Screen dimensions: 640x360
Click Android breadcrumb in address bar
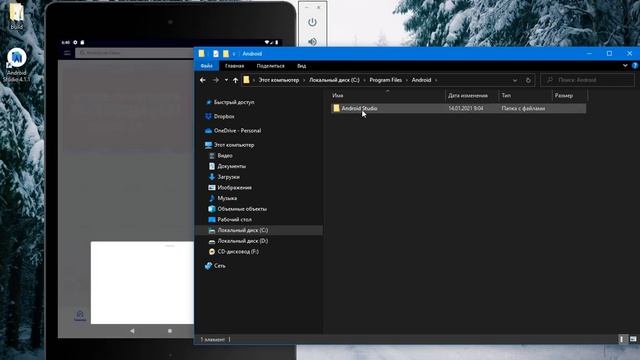point(421,80)
